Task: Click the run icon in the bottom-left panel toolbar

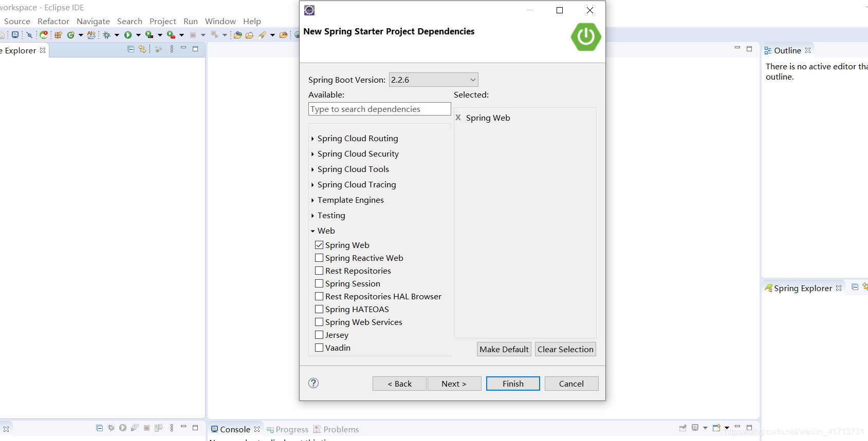Action: 123,428
